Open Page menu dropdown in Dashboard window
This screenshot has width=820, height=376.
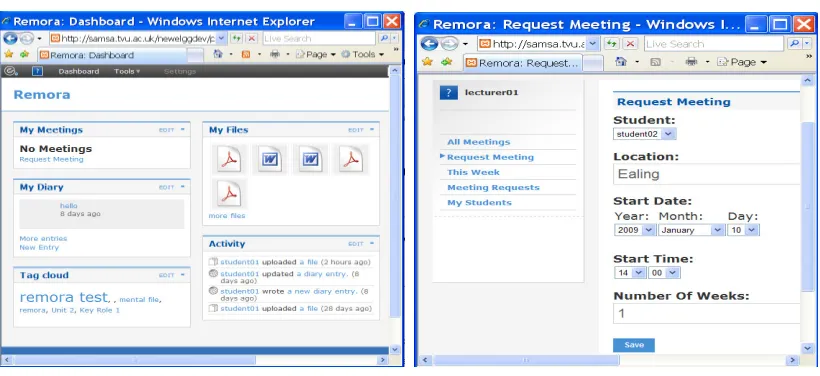pos(316,54)
